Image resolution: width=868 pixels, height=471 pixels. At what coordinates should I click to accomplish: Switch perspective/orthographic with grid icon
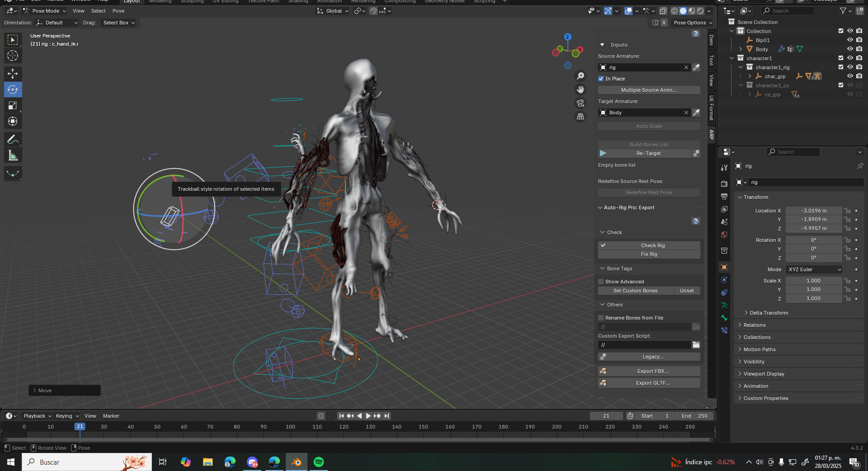(580, 117)
